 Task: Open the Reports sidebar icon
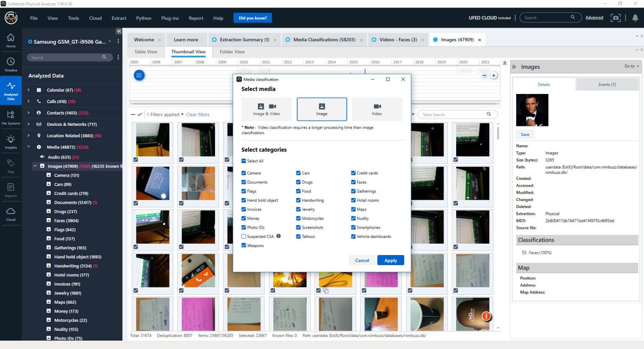tap(11, 190)
